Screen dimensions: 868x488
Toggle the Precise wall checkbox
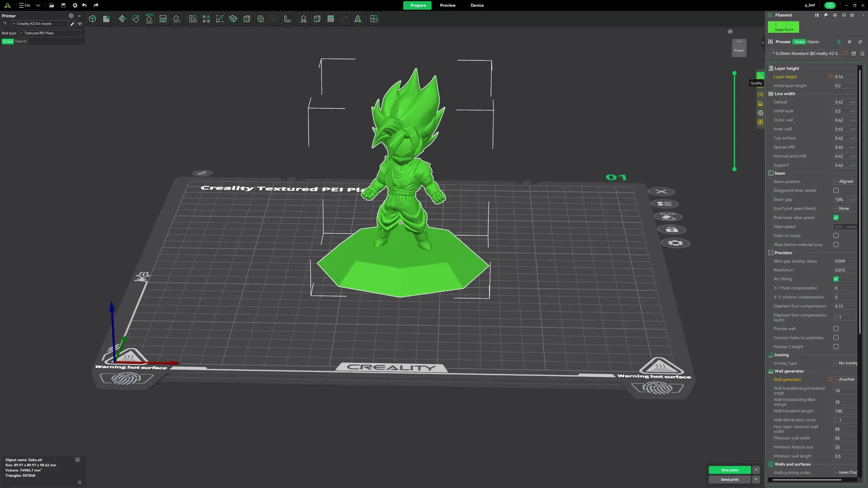[x=836, y=329]
